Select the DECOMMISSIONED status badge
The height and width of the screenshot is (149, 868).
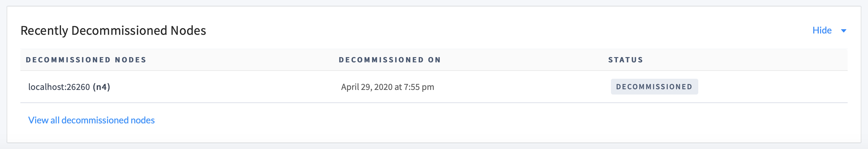[x=654, y=87]
